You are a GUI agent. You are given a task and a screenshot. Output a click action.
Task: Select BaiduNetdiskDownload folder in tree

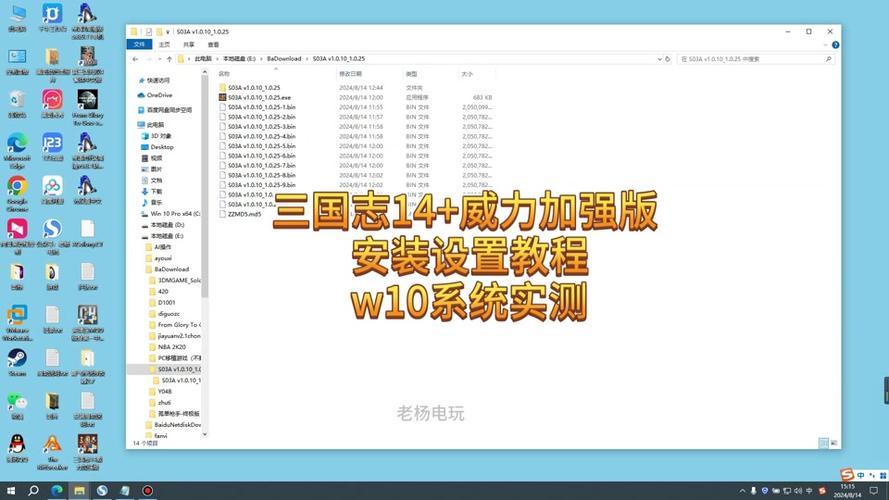177,425
